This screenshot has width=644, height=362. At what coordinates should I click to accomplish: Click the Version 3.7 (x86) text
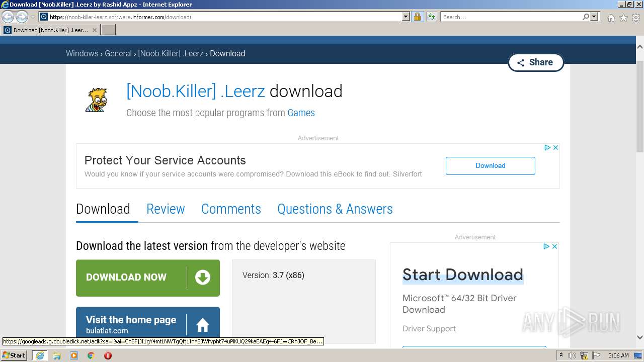click(273, 275)
